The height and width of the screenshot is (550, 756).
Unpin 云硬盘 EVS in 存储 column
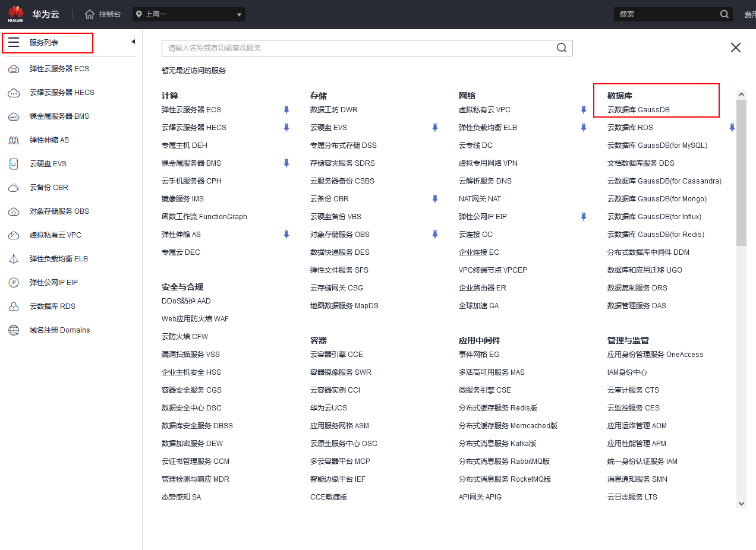(435, 128)
